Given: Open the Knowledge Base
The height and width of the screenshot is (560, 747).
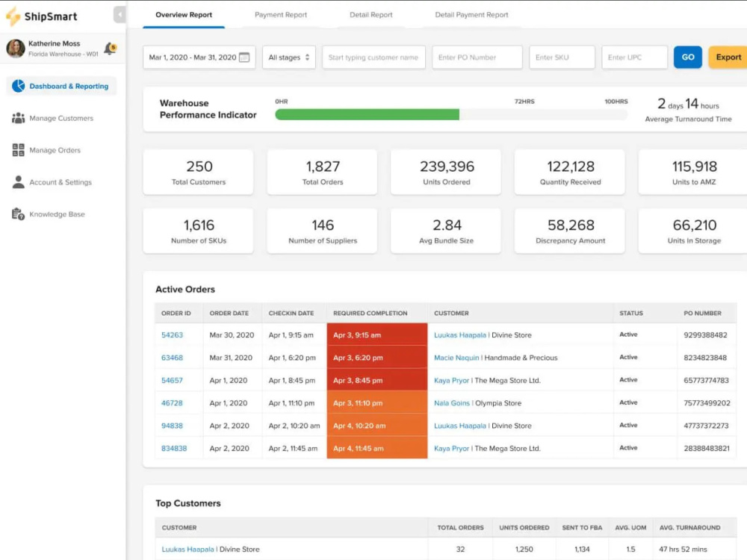Looking at the screenshot, I should point(57,214).
